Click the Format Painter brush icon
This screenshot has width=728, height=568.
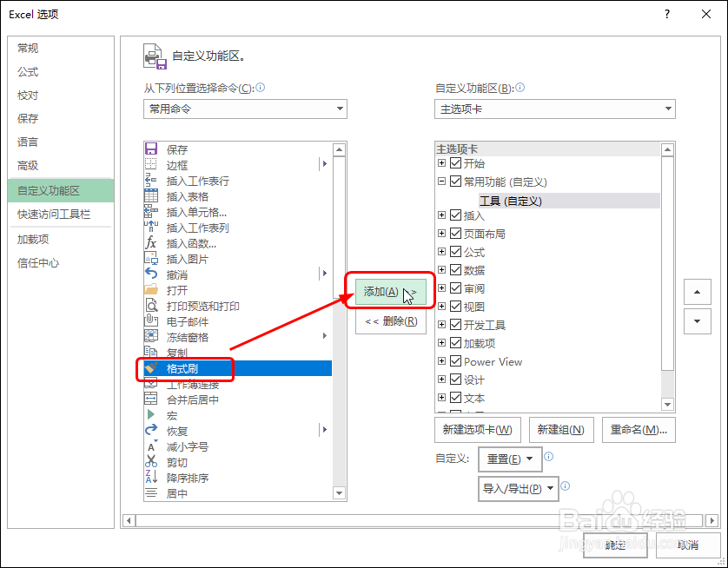tap(151, 368)
